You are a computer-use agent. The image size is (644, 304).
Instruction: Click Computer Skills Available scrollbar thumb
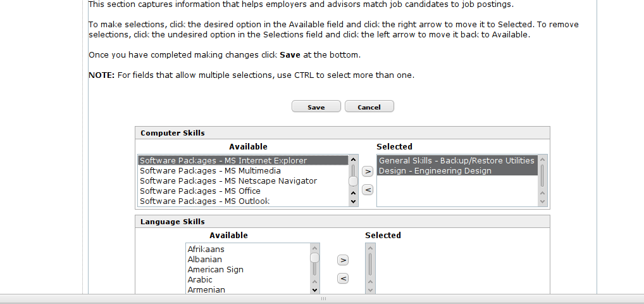click(353, 181)
